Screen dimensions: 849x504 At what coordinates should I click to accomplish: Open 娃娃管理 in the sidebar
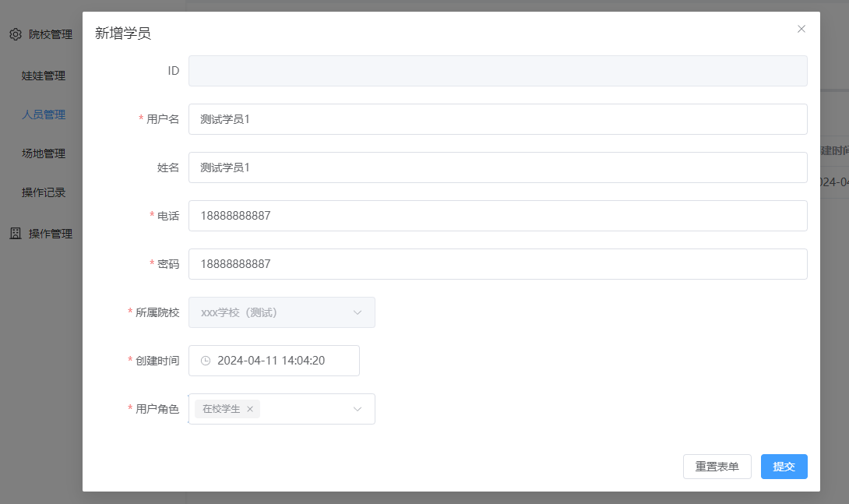coord(44,76)
